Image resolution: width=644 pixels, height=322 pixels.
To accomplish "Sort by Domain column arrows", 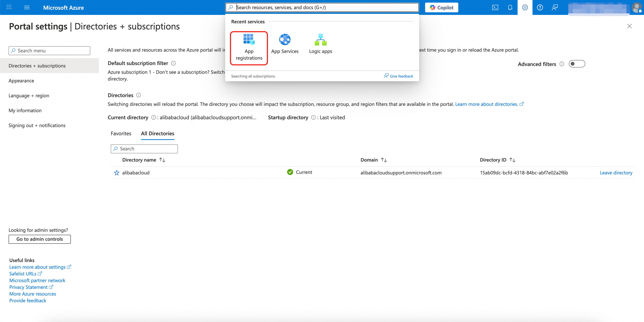I will pyautogui.click(x=384, y=160).
